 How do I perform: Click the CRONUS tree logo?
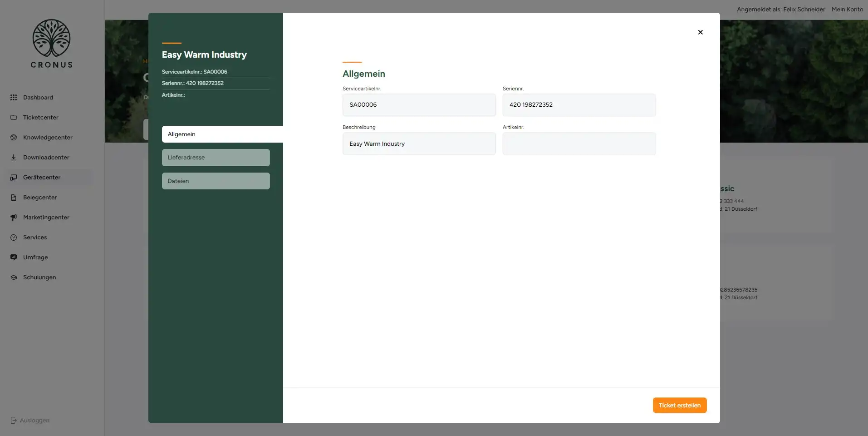[51, 43]
